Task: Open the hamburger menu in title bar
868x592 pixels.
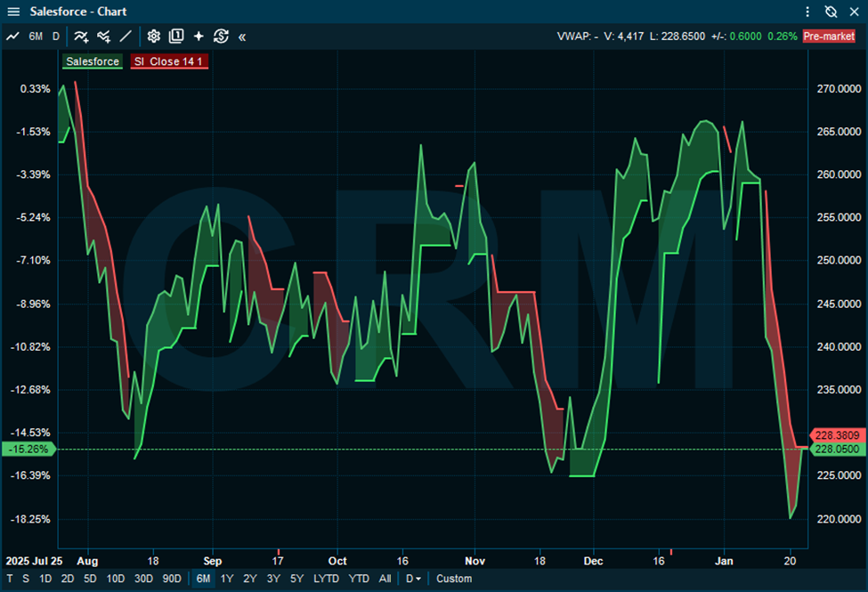Action: [x=12, y=12]
